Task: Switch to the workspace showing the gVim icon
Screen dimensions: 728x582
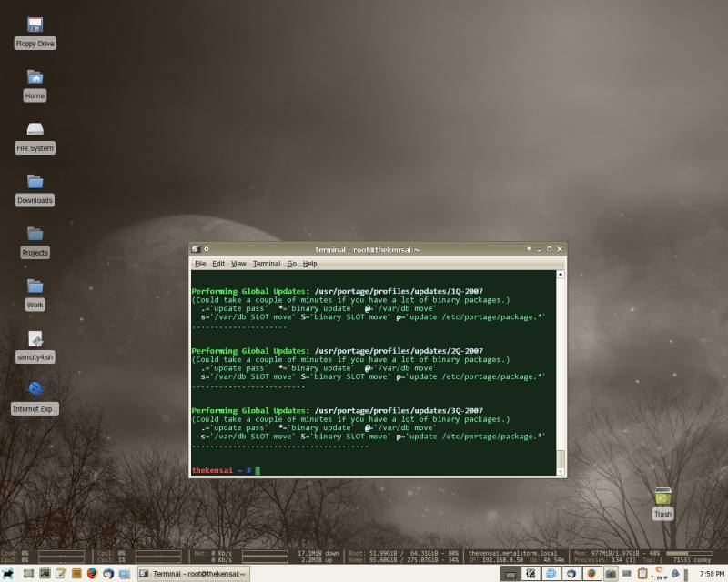Action: point(531,574)
